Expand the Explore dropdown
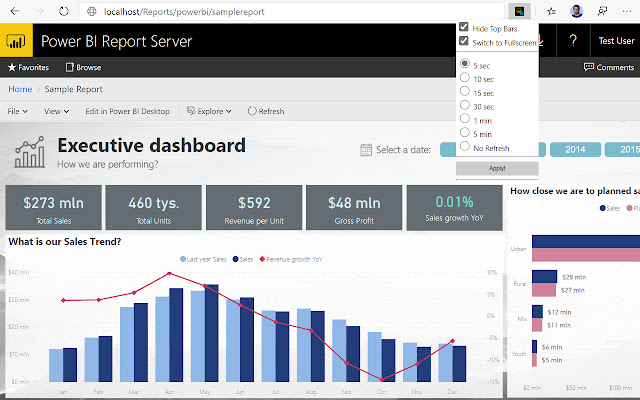640x400 pixels. pyautogui.click(x=212, y=111)
